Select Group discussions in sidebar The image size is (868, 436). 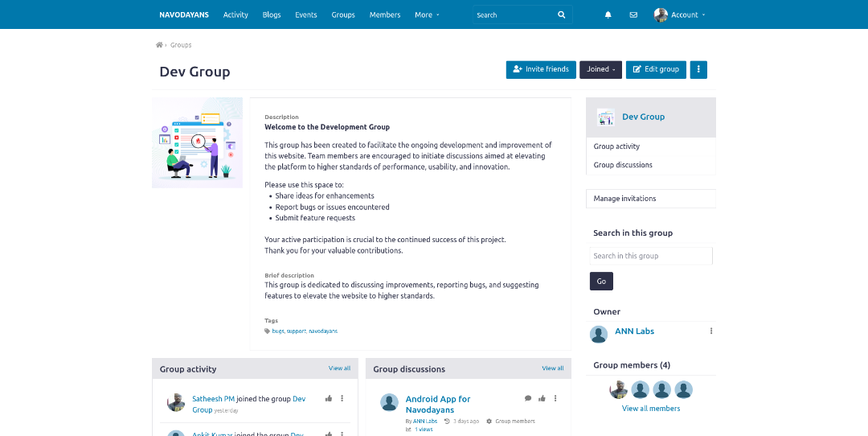tap(623, 165)
